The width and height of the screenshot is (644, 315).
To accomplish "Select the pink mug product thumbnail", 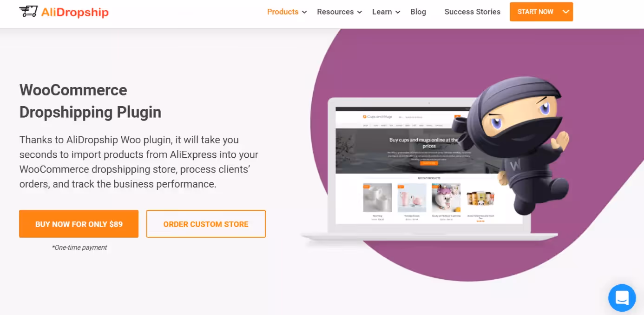I will [412, 198].
